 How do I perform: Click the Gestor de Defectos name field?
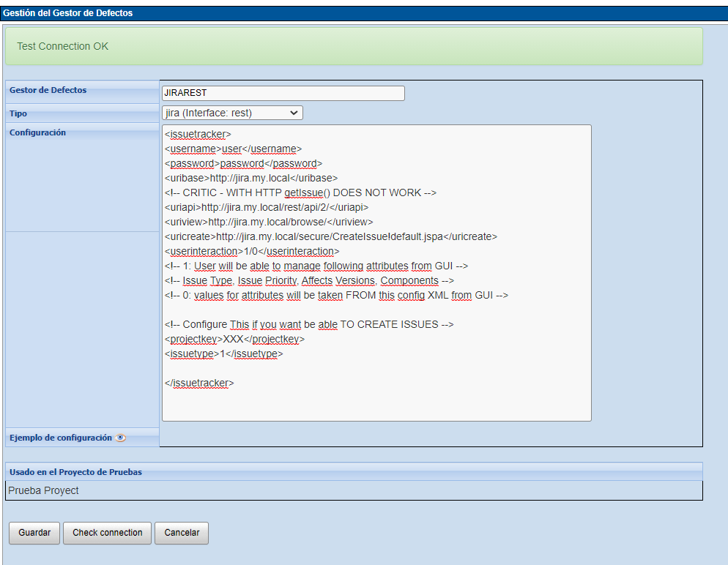pyautogui.click(x=283, y=93)
